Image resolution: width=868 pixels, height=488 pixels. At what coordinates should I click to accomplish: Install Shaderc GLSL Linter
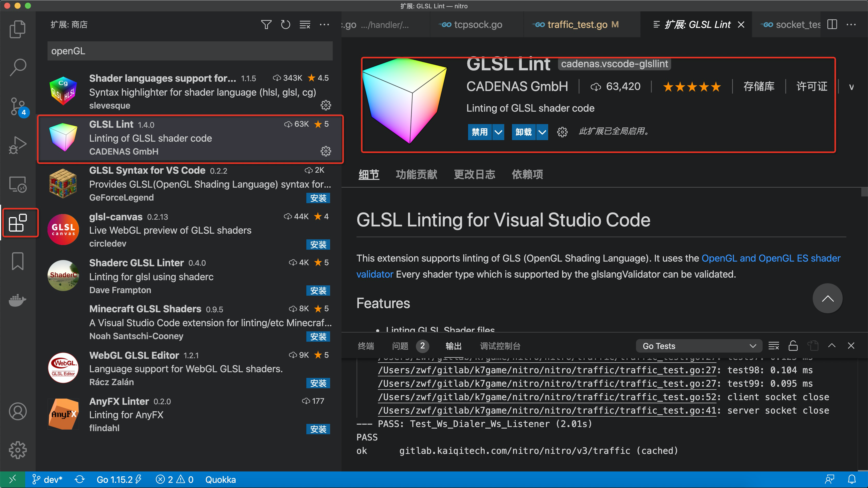[x=318, y=291]
